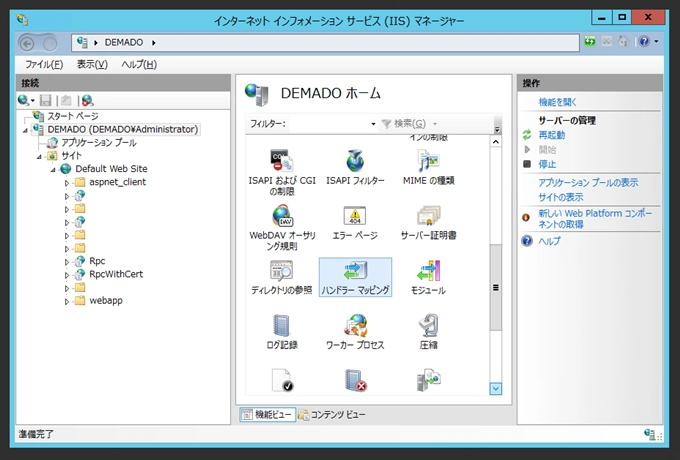Open サーバー証明書 feature

click(428, 223)
